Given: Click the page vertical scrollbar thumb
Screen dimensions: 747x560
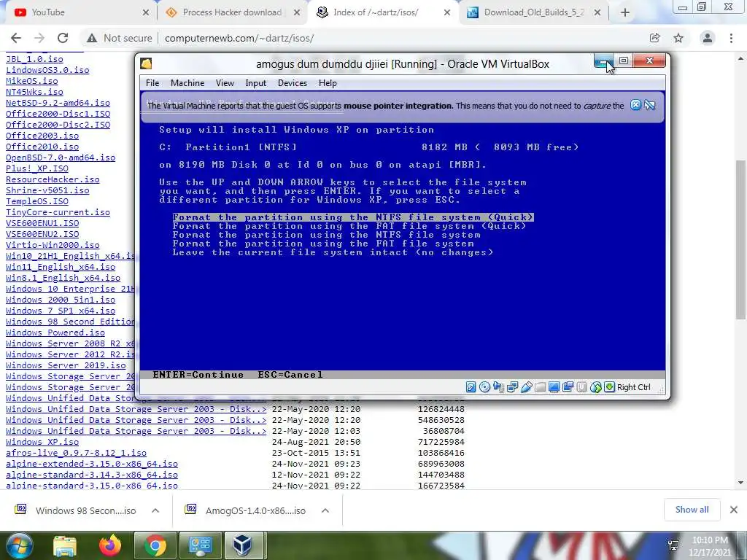Looking at the screenshot, I should point(740,239).
